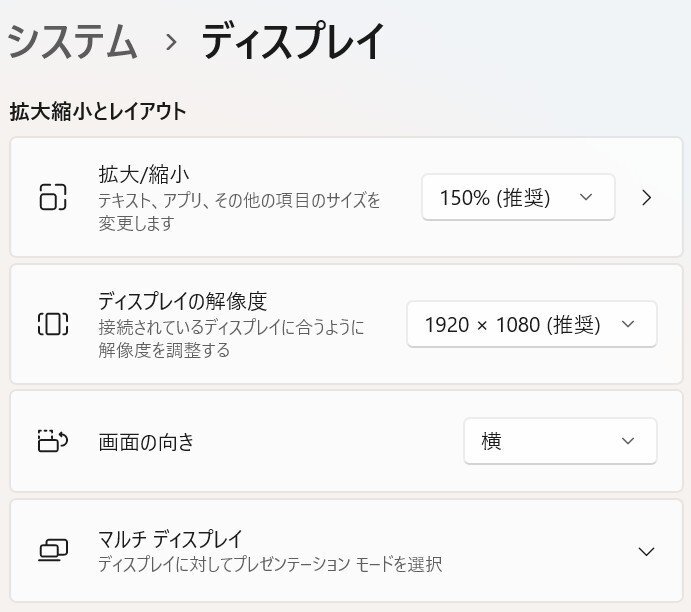Image resolution: width=691 pixels, height=612 pixels.
Task: Select the 画面の向き row label
Action: pos(146,441)
